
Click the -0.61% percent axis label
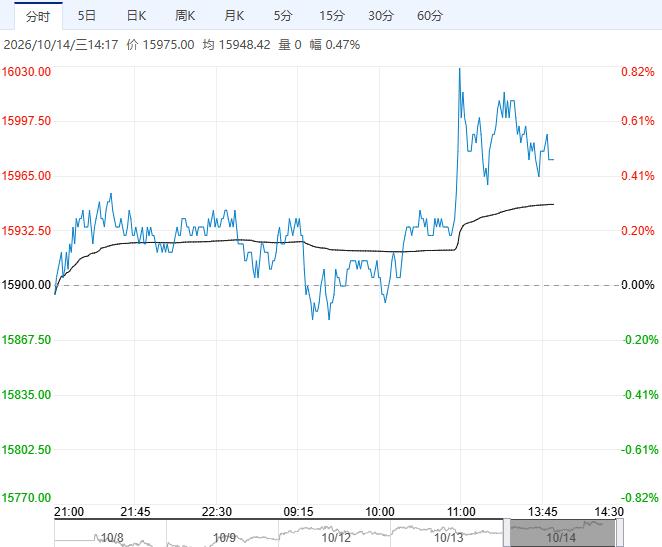point(640,450)
